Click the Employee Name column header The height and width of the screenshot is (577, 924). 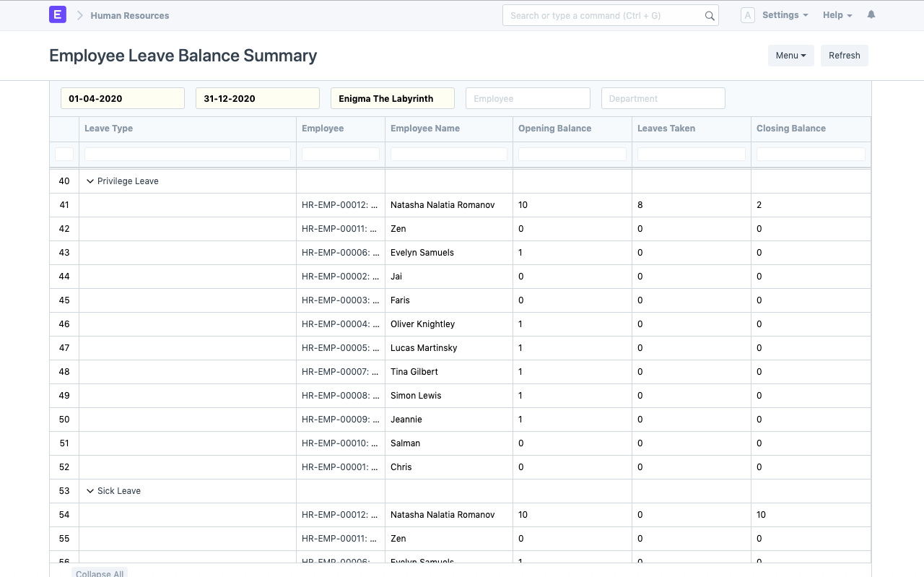pyautogui.click(x=449, y=129)
